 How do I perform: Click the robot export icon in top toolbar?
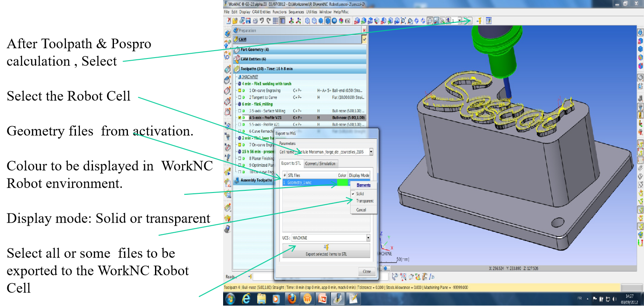coord(479,21)
